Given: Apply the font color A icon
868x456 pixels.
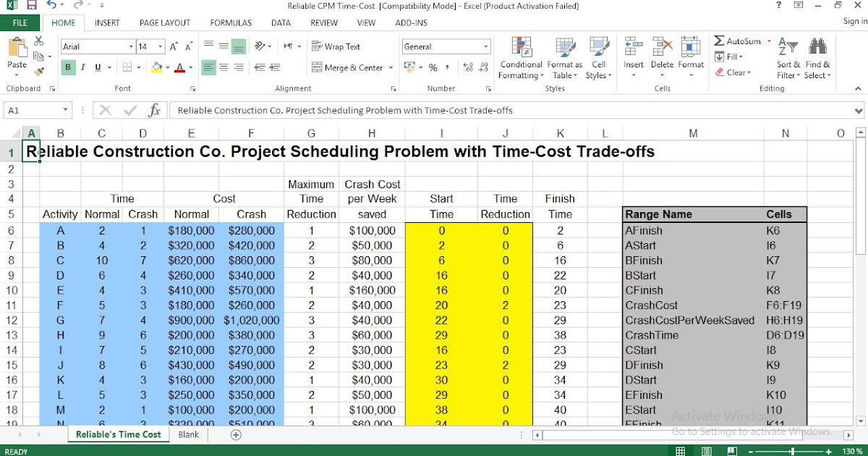Looking at the screenshot, I should coord(179,67).
